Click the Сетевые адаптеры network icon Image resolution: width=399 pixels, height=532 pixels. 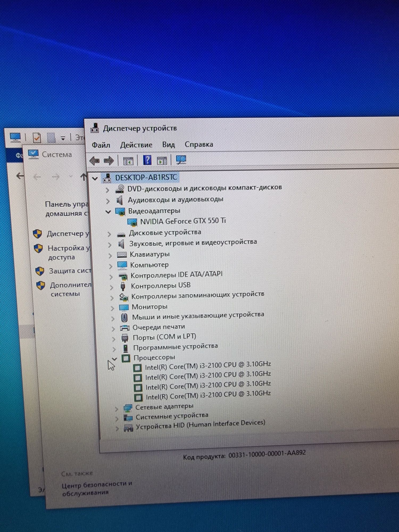[128, 408]
